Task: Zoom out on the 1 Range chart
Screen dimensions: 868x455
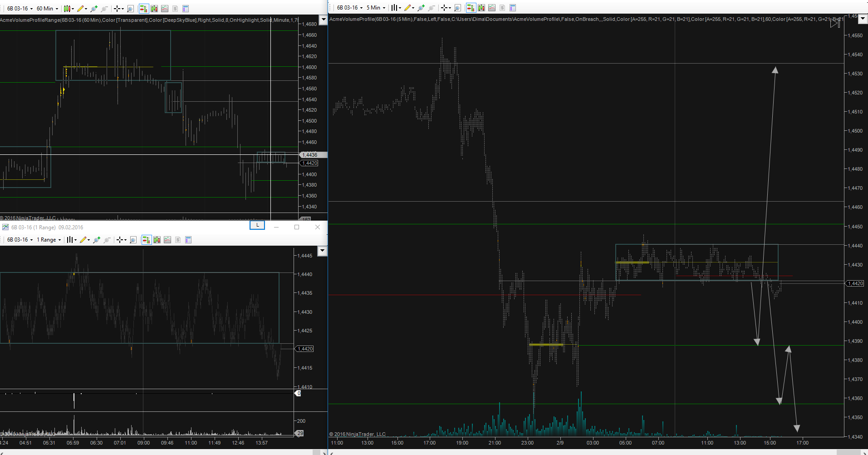Action: (x=107, y=240)
